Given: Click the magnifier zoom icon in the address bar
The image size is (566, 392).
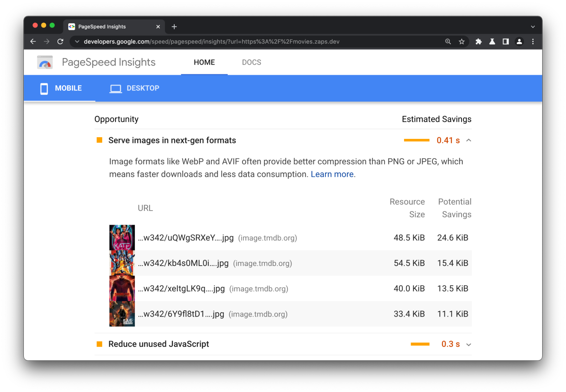Looking at the screenshot, I should pos(448,41).
